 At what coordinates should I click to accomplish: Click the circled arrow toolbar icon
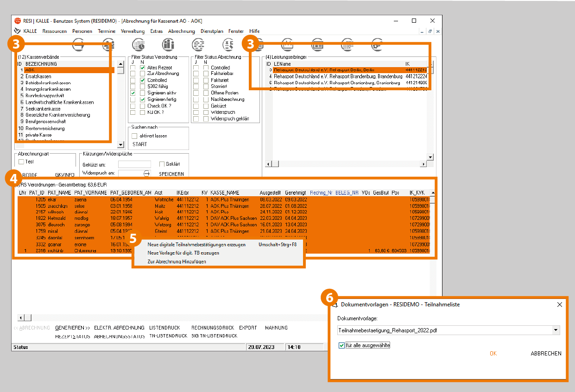(x=79, y=44)
